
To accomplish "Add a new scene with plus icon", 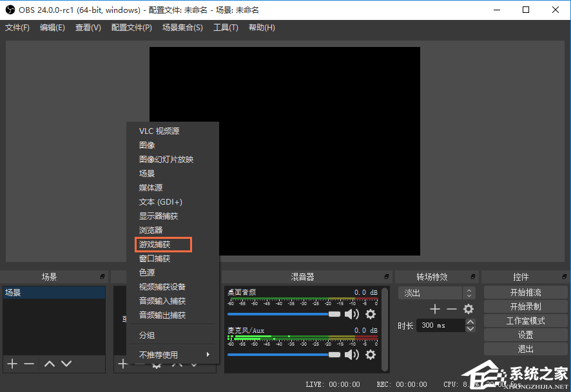I will pyautogui.click(x=12, y=364).
